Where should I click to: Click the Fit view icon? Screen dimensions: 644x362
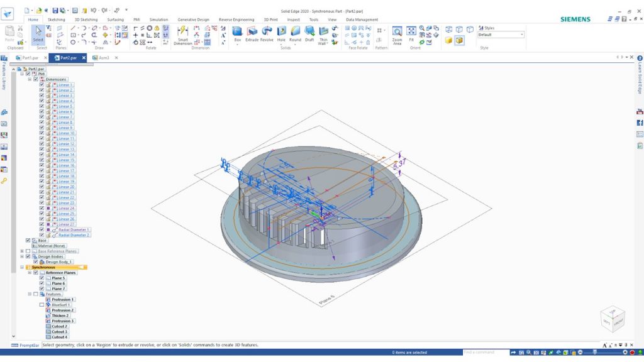[x=411, y=33]
